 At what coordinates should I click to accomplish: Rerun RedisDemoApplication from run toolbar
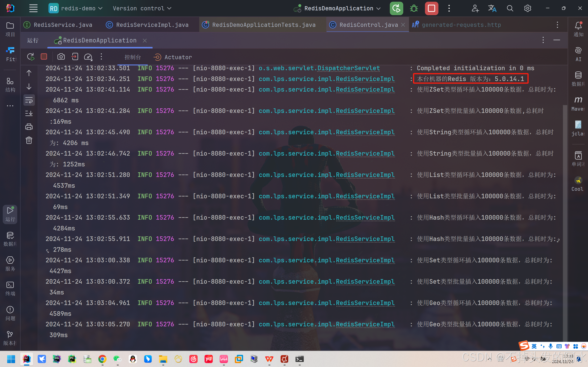tap(30, 57)
